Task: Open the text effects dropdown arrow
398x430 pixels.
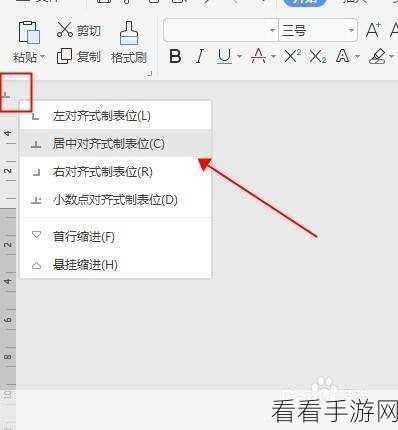Action: coord(357,56)
